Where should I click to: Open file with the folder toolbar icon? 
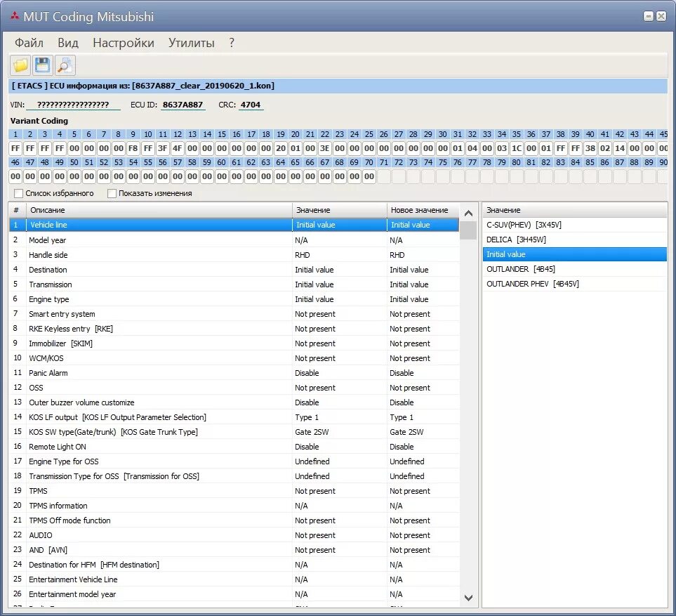(20, 65)
